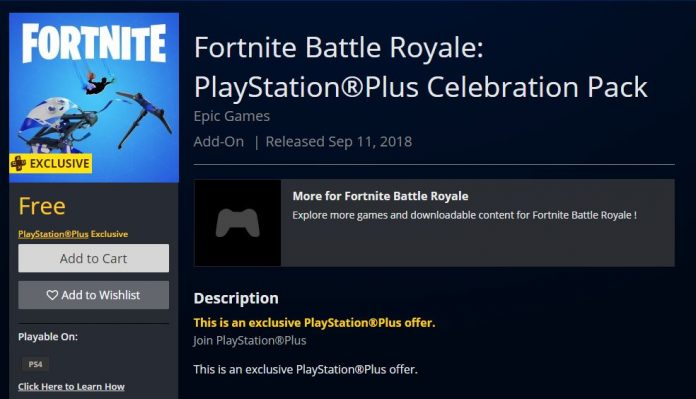Open the Fortnite cover art image
This screenshot has width=696, height=399.
coord(94,98)
